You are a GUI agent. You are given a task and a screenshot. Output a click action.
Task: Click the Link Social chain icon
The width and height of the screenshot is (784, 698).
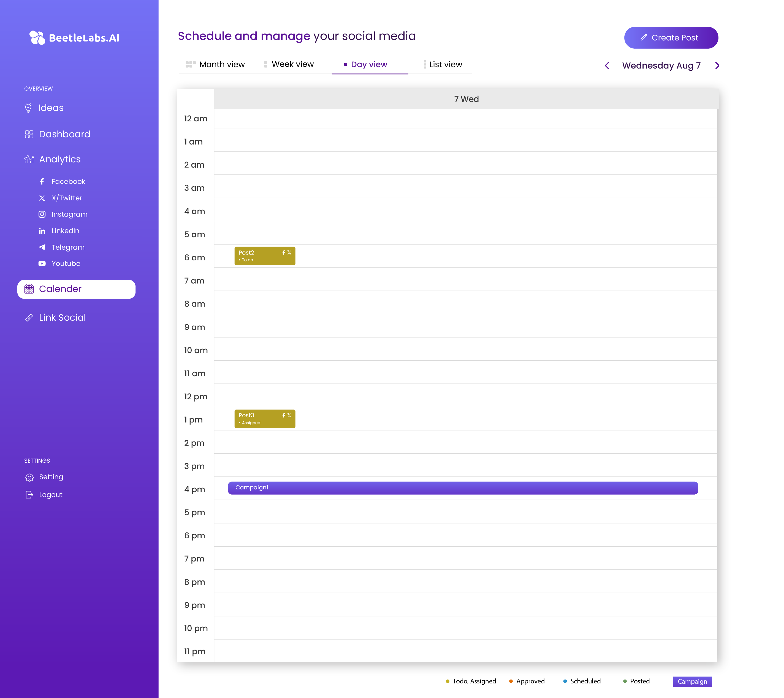29,318
